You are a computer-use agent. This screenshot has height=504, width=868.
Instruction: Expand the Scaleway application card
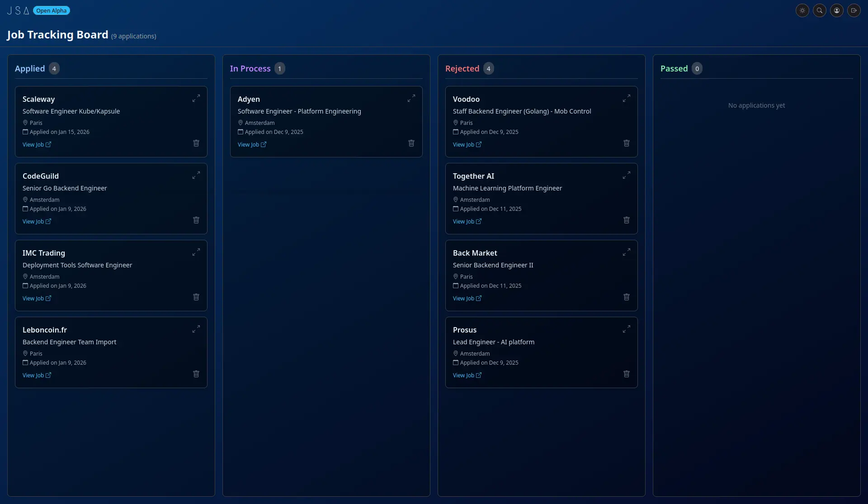pos(196,98)
